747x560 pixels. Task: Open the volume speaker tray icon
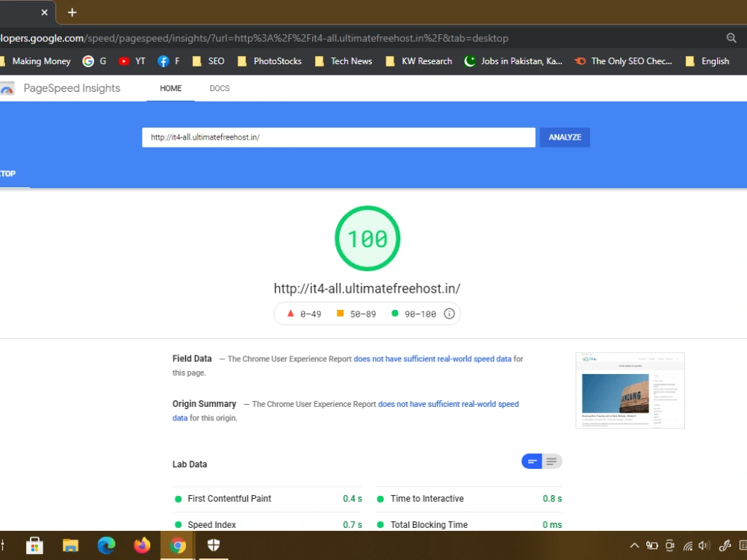click(704, 546)
